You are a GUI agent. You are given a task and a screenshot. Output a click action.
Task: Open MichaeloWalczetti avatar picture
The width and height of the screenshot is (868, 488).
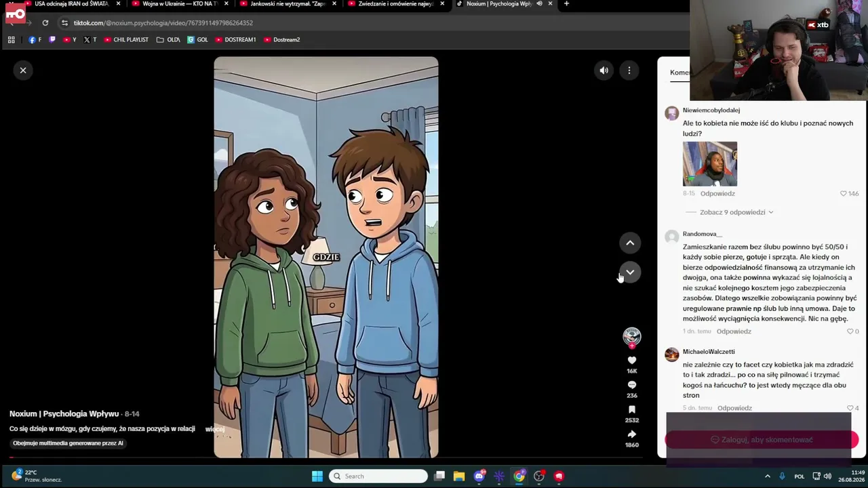click(671, 354)
